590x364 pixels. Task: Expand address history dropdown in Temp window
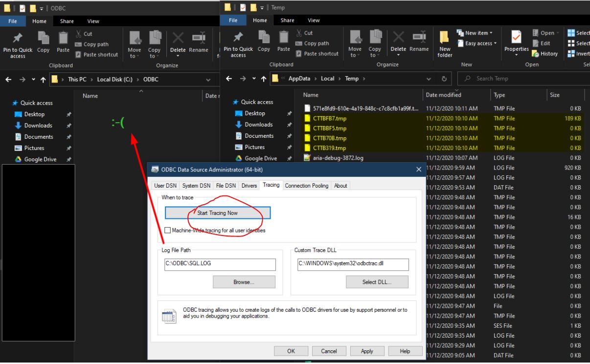tap(430, 79)
